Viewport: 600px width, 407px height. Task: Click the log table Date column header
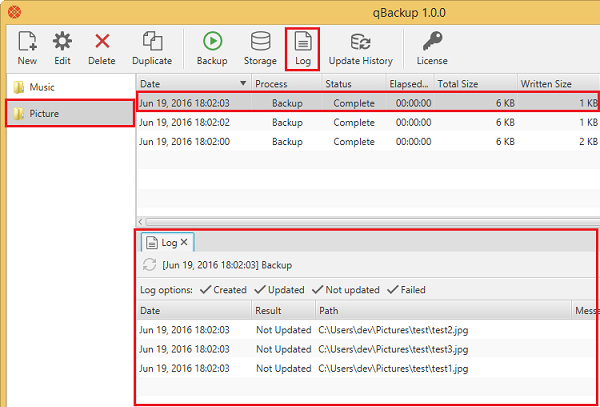[x=194, y=311]
